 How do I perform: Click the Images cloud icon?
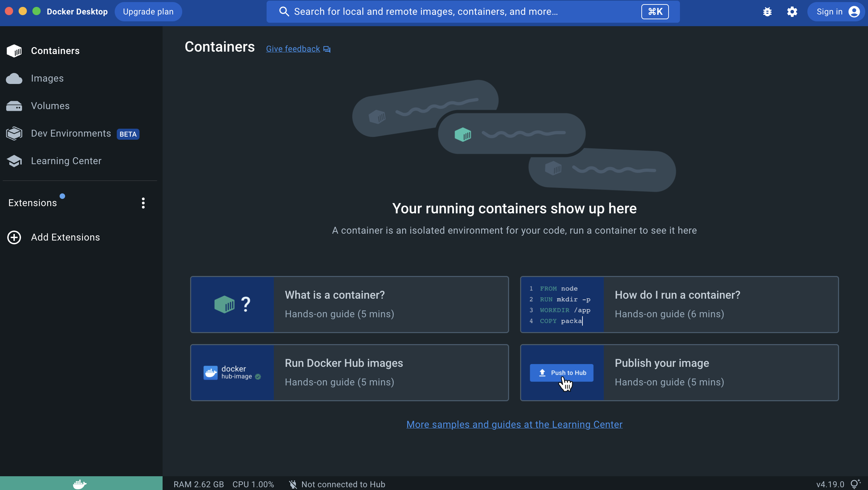(14, 78)
